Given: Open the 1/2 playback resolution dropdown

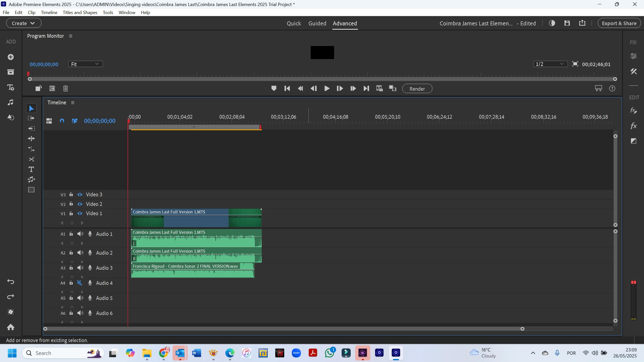Looking at the screenshot, I should coord(550,64).
